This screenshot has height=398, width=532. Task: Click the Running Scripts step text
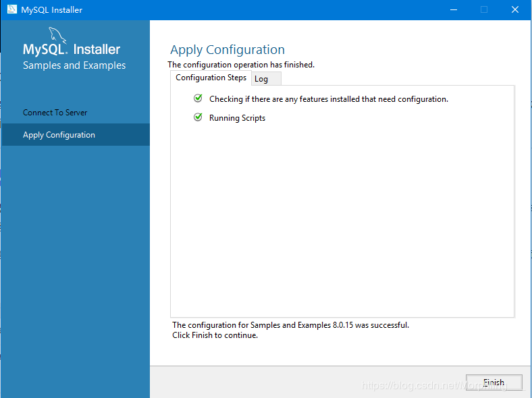tap(237, 118)
